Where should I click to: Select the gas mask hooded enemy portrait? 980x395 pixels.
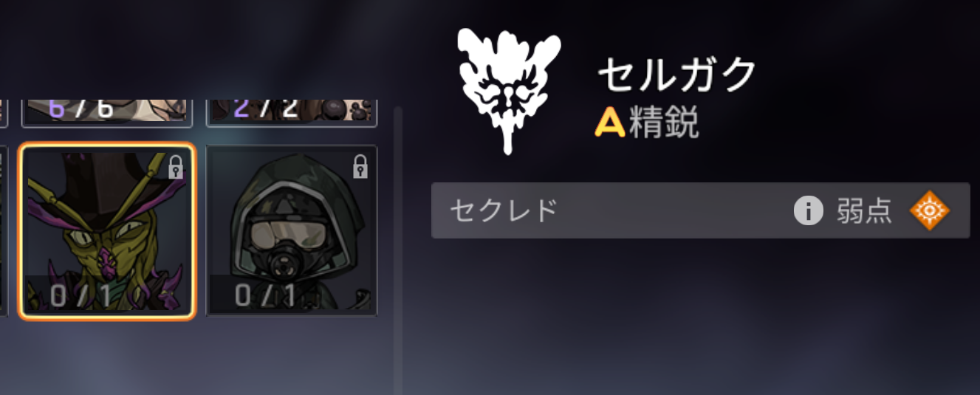(x=292, y=231)
